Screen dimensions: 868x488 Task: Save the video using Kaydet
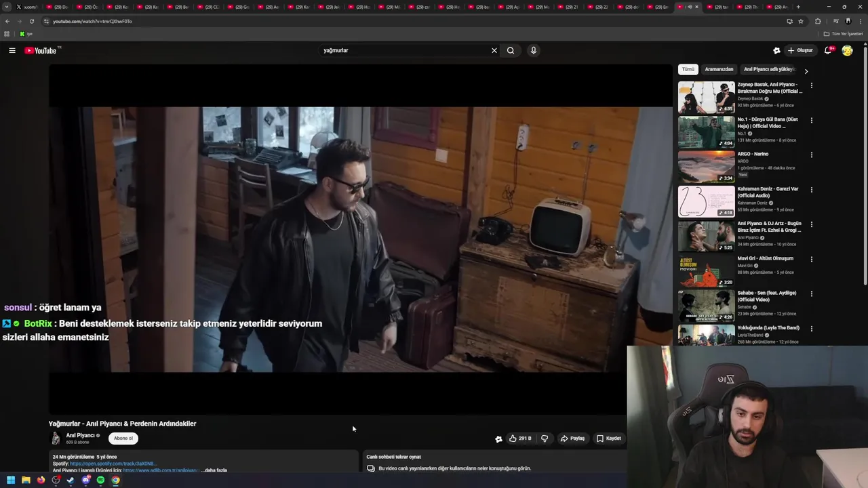point(608,439)
